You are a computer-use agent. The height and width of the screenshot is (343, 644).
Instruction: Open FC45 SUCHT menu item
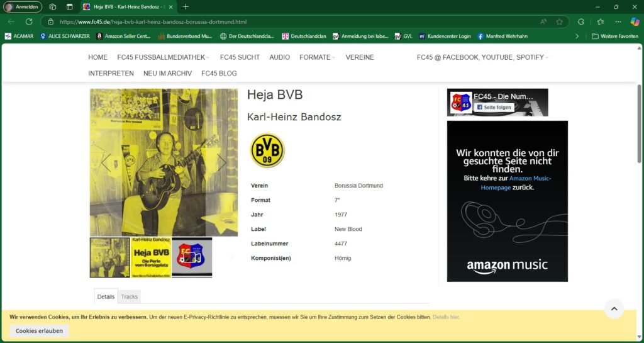[x=240, y=57]
